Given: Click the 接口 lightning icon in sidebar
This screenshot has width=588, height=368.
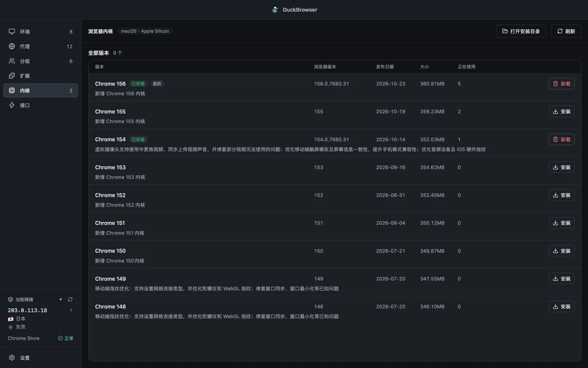Looking at the screenshot, I should tap(12, 105).
